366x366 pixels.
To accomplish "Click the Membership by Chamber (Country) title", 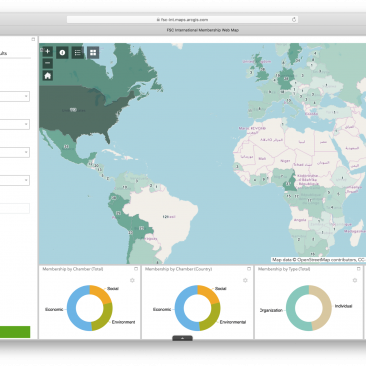I will tap(178, 269).
